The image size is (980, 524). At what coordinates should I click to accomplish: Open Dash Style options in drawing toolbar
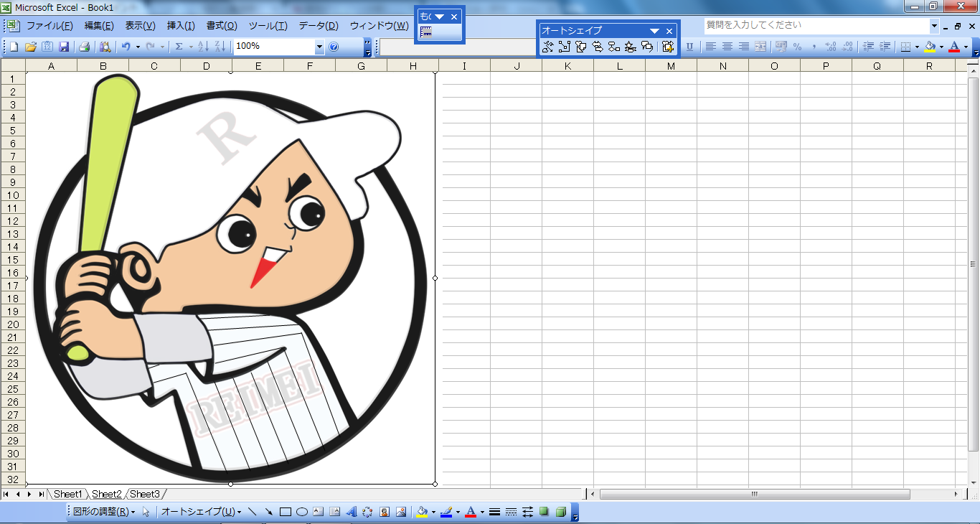(511, 512)
